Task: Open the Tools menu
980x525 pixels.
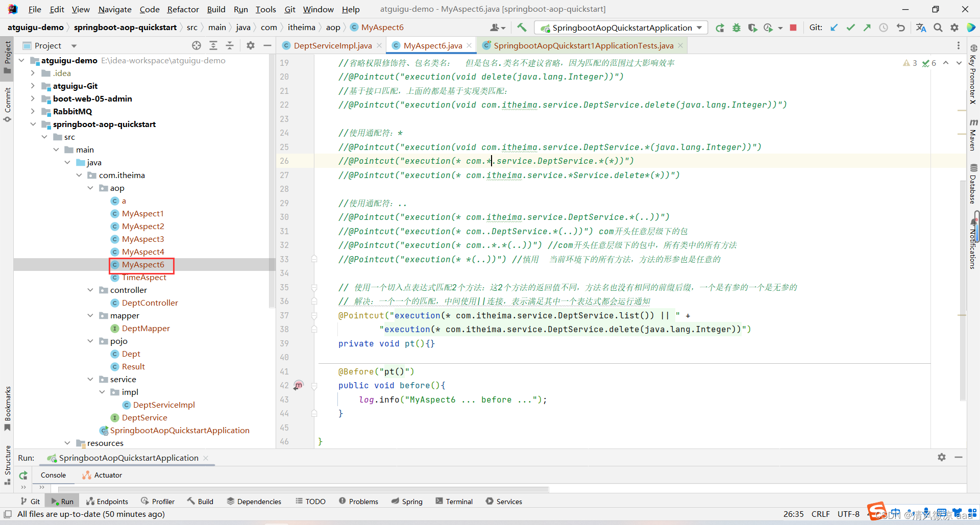Action: tap(265, 9)
